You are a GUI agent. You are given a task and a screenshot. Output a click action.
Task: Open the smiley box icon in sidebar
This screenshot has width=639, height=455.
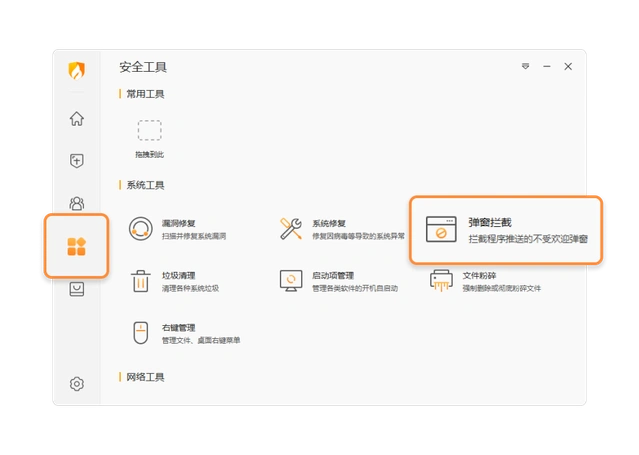[x=77, y=290]
